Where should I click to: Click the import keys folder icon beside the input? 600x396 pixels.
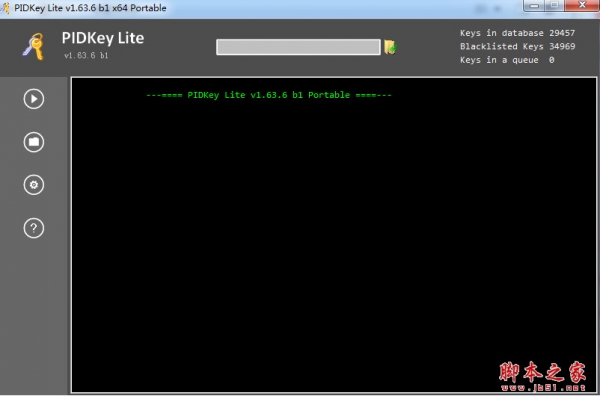coord(390,47)
